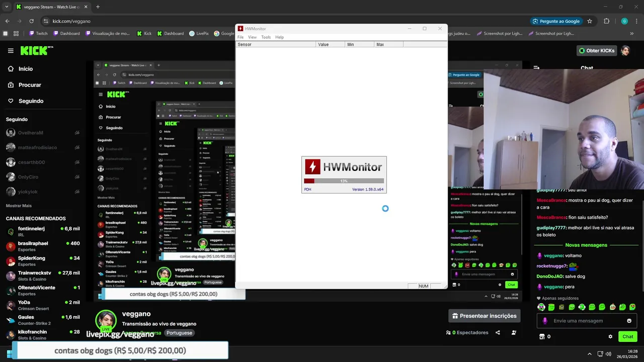Open HWMonitor View menu
Image resolution: width=644 pixels, height=362 pixels.
tap(252, 37)
